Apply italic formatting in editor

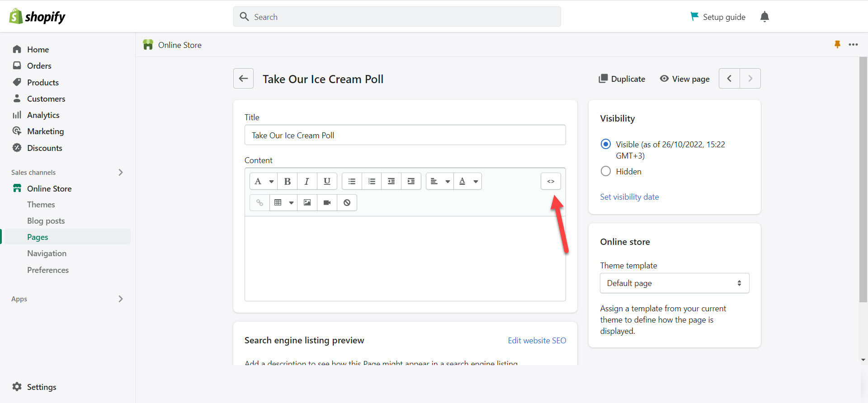(x=307, y=181)
